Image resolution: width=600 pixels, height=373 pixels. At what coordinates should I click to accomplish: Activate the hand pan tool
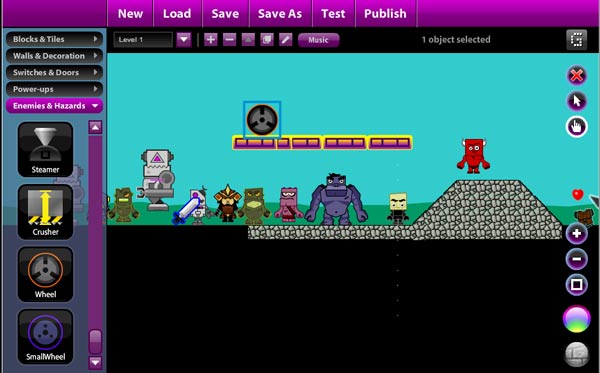pos(577,127)
